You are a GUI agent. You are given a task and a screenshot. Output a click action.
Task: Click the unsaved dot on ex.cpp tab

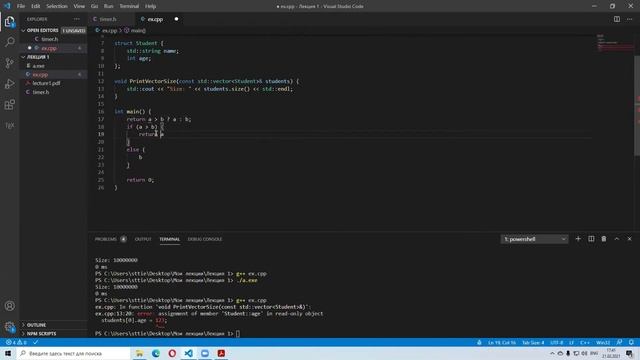[x=176, y=19]
